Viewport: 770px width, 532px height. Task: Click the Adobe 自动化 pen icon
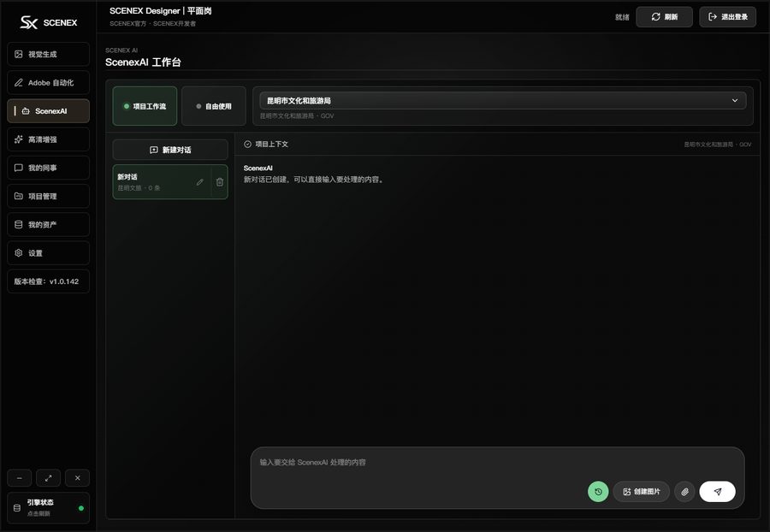point(19,82)
